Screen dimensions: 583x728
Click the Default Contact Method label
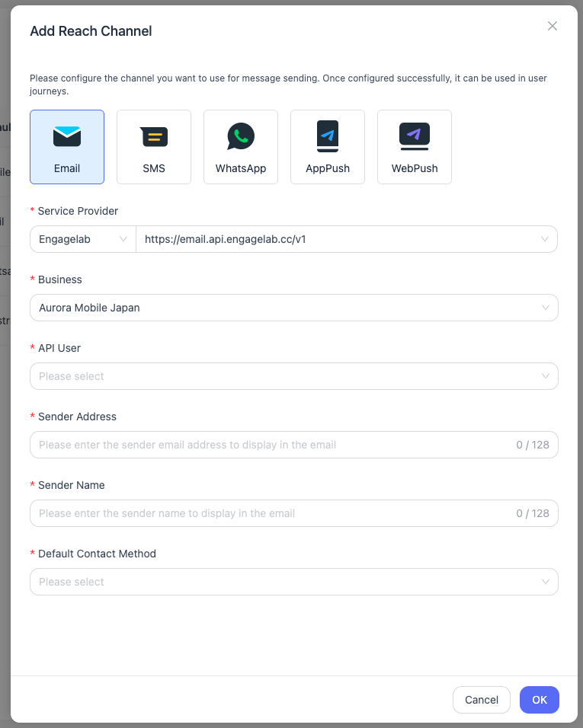click(97, 554)
